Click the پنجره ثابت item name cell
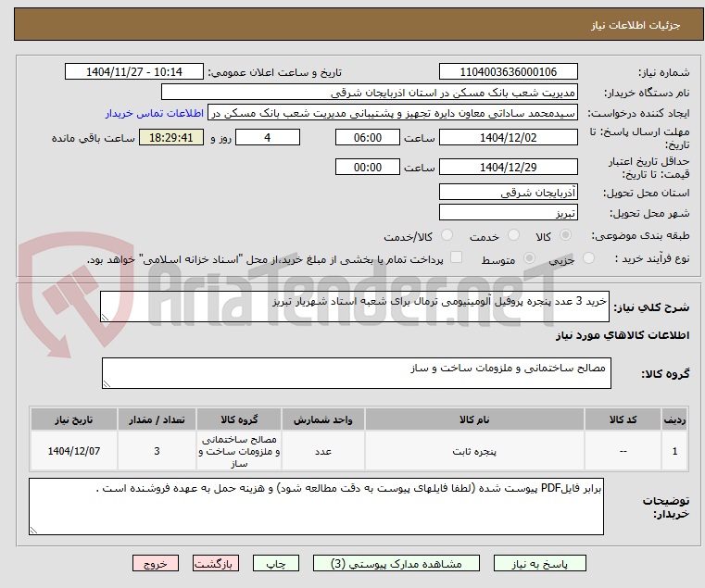 pos(474,451)
